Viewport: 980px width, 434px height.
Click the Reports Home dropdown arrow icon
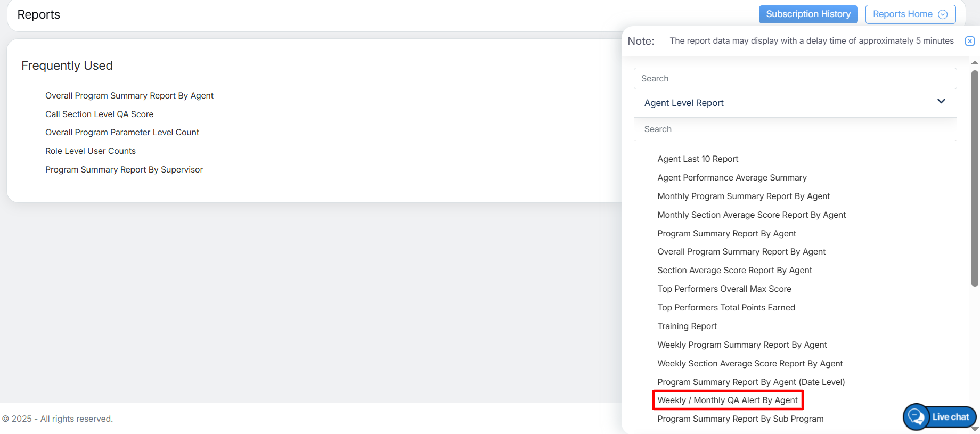[x=943, y=14]
